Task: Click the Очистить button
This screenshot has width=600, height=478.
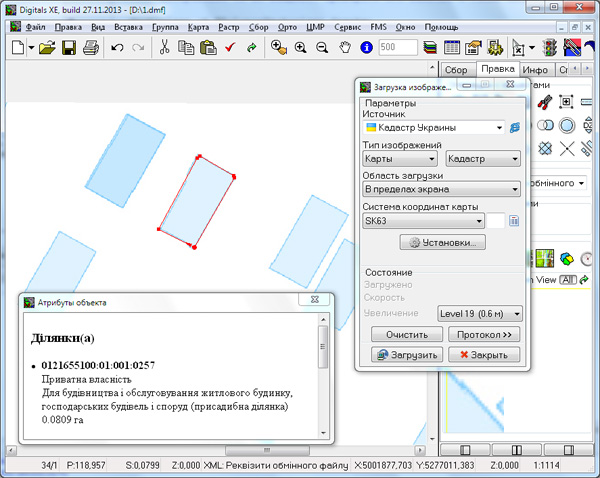Action: pos(406,334)
